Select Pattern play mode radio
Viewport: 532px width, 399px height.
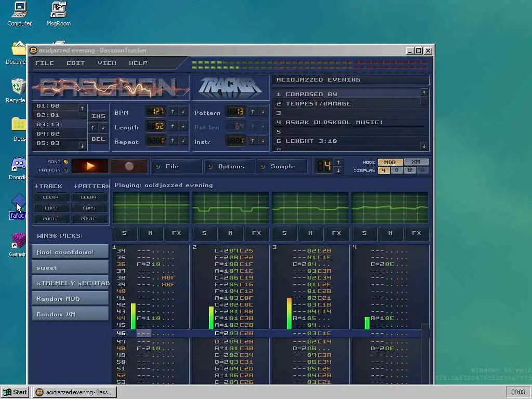pyautogui.click(x=65, y=170)
